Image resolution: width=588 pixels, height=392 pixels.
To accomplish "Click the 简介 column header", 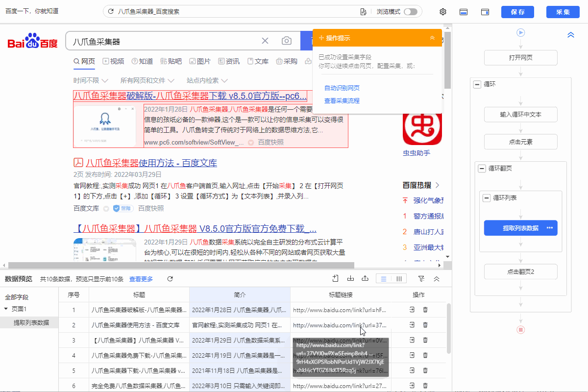I will [x=240, y=295].
